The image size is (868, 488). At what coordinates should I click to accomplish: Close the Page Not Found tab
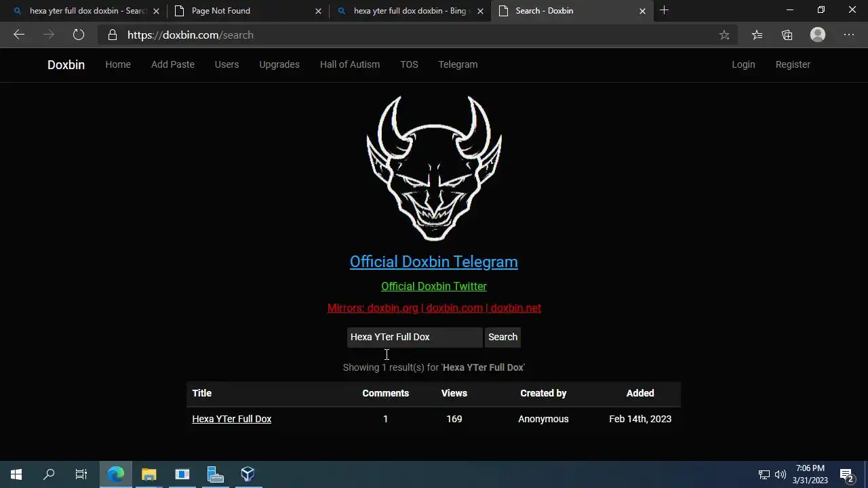318,11
